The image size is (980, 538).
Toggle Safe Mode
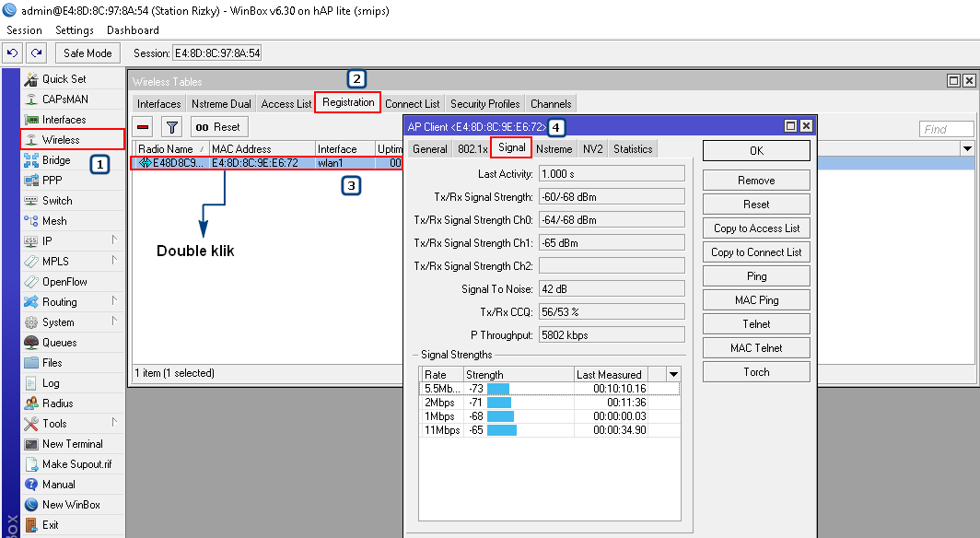point(87,53)
